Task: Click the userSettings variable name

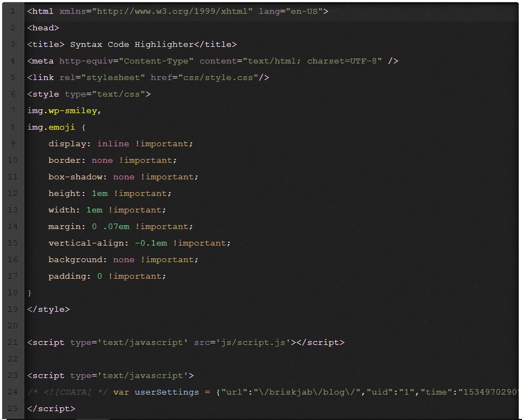Action: pyautogui.click(x=166, y=392)
